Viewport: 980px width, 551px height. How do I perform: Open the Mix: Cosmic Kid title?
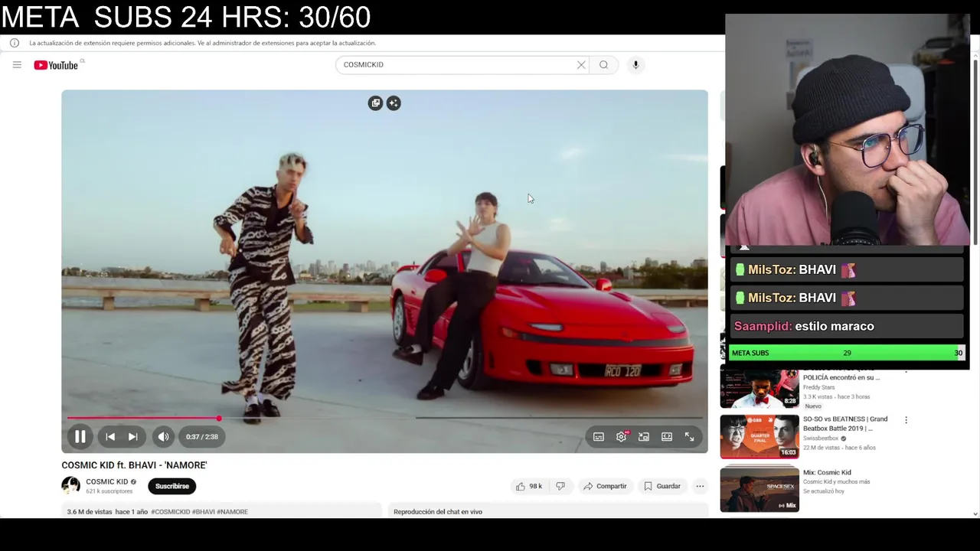point(827,473)
